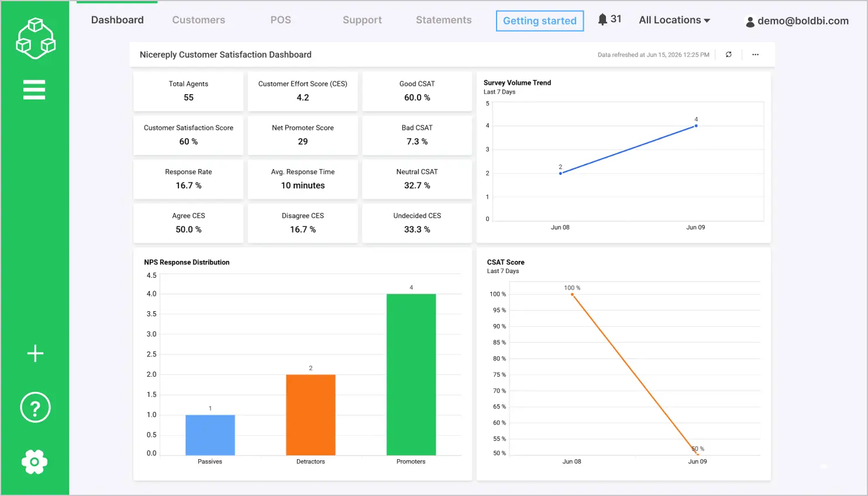Image resolution: width=868 pixels, height=496 pixels.
Task: Click the plus icon in the sidebar
Action: [35, 353]
